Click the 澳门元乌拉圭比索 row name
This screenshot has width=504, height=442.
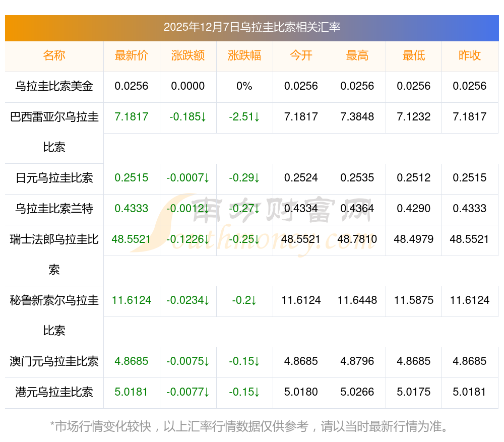pos(54,361)
